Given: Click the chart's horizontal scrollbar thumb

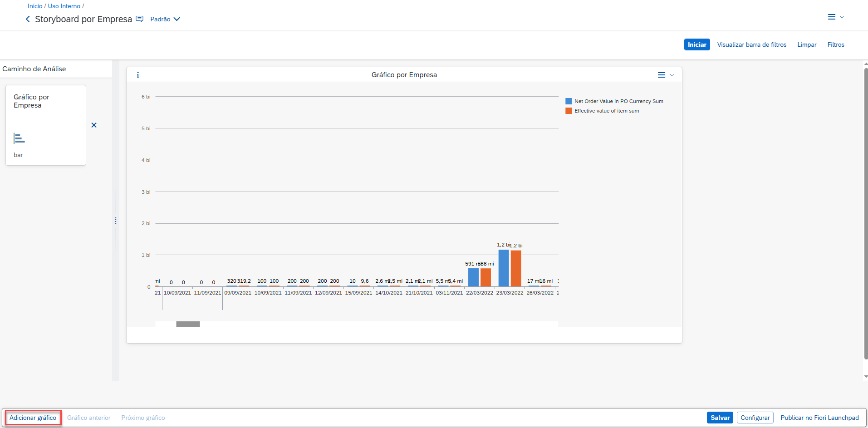Looking at the screenshot, I should point(188,324).
